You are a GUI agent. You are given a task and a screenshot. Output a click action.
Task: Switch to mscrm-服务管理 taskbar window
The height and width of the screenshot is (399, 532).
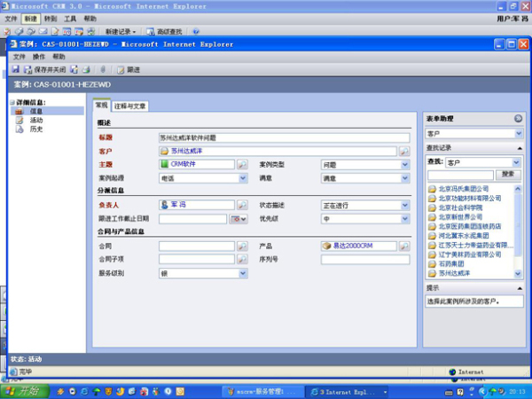pyautogui.click(x=263, y=392)
